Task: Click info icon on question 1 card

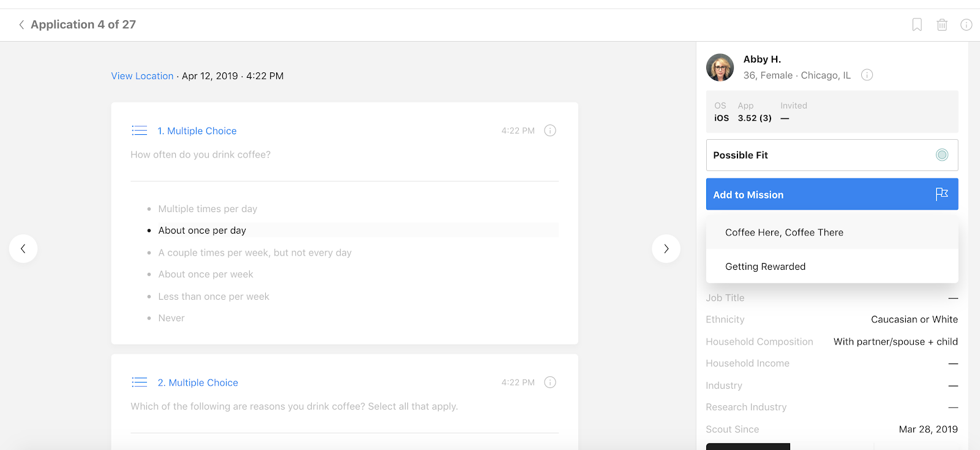Action: coord(550,131)
